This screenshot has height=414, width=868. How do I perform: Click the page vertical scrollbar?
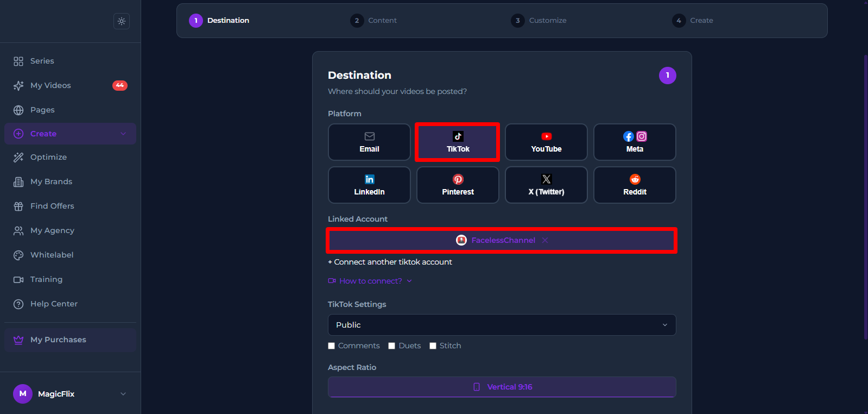tap(865, 197)
